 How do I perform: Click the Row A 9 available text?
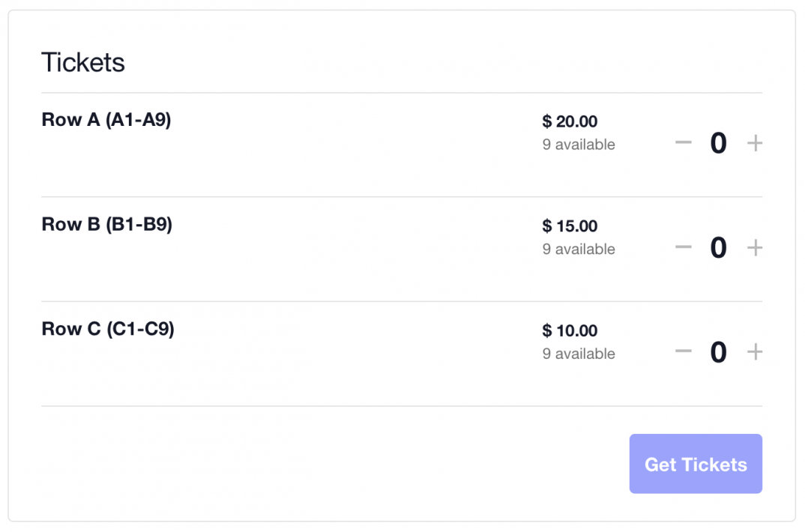coord(579,145)
